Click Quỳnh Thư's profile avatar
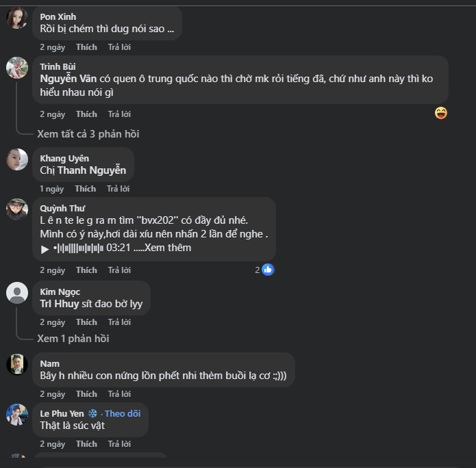This screenshot has height=468, width=476. [16, 209]
